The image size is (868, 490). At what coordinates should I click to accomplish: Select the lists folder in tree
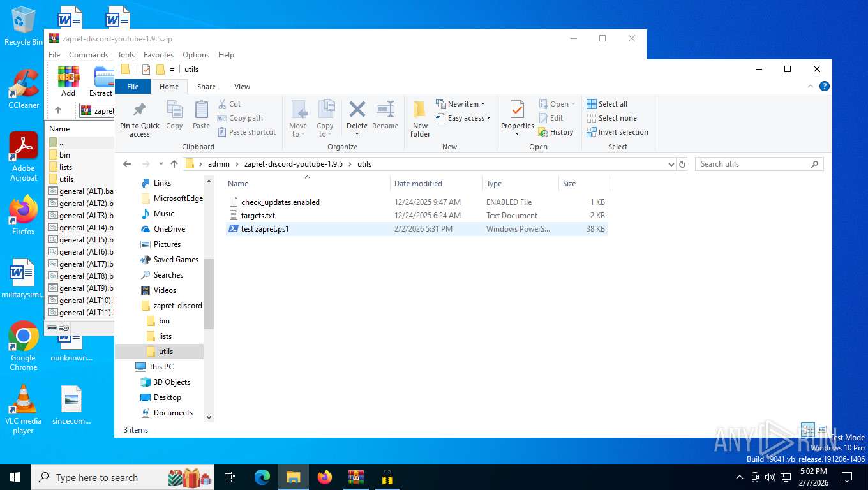coord(165,336)
